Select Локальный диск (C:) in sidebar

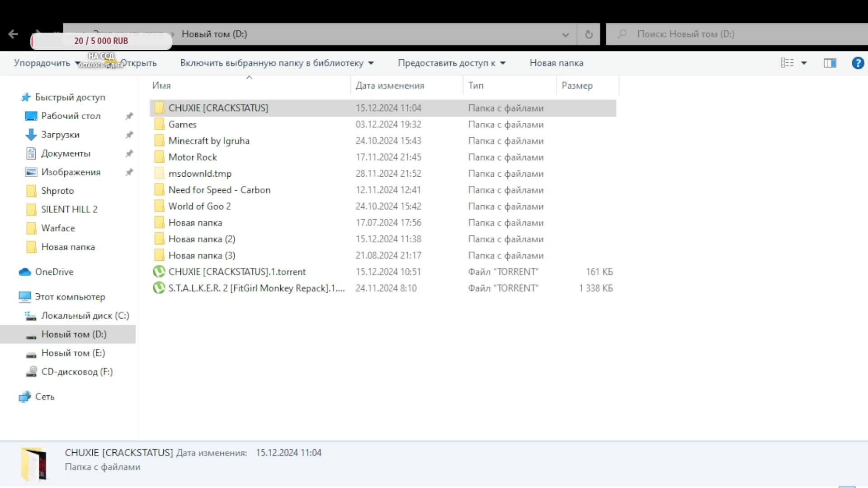coord(85,315)
